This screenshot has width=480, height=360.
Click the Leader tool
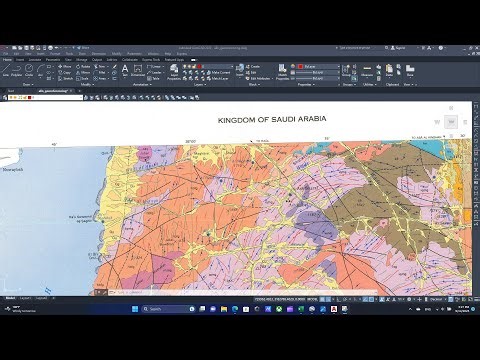click(154, 72)
